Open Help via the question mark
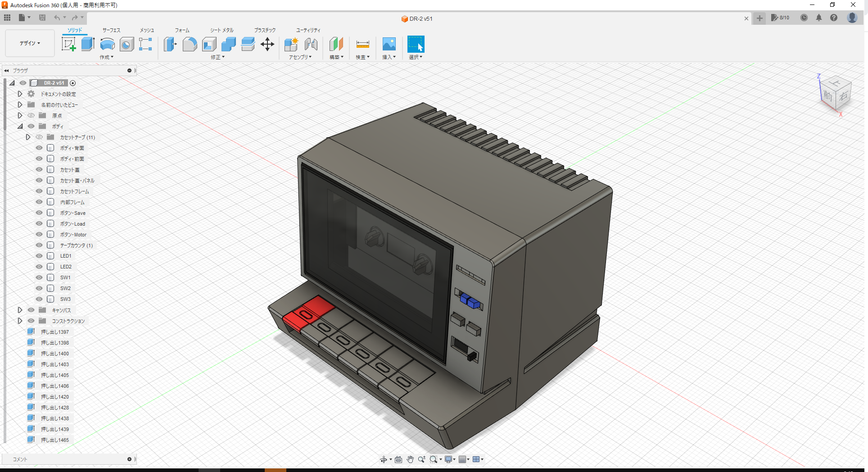 tap(834, 18)
